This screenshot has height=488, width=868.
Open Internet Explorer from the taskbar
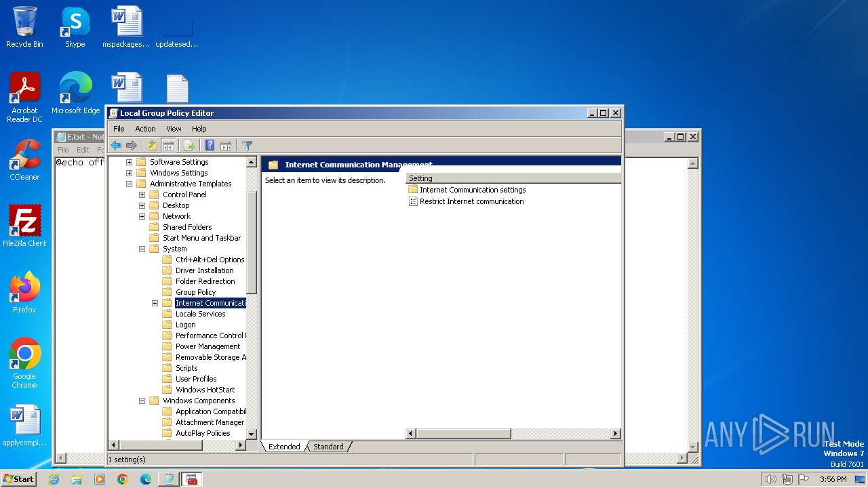54,479
